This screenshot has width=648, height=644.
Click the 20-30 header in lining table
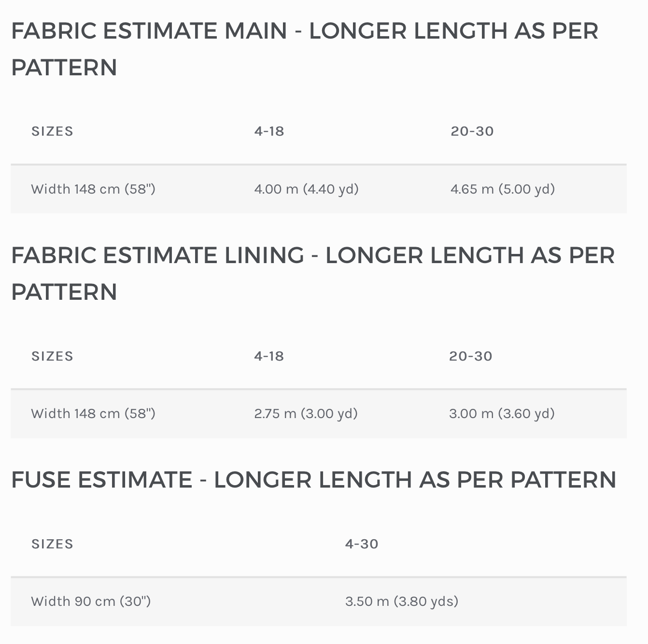471,356
